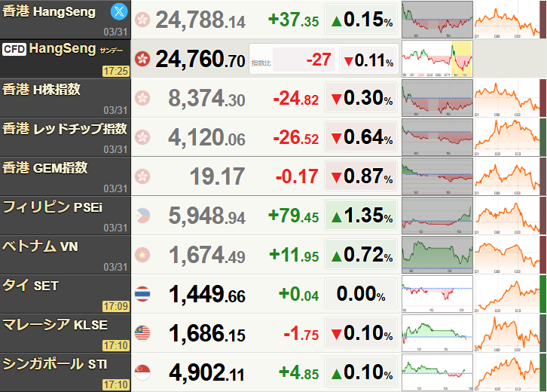The height and width of the screenshot is (392, 547).
Task: Click Hong Kong flag in HangSeng row
Action: coord(142,20)
